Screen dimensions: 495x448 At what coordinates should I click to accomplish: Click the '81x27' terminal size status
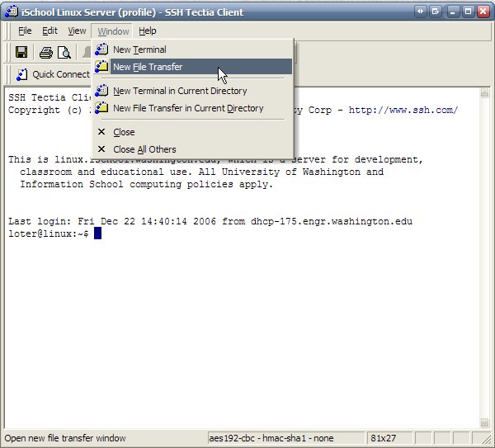click(383, 438)
